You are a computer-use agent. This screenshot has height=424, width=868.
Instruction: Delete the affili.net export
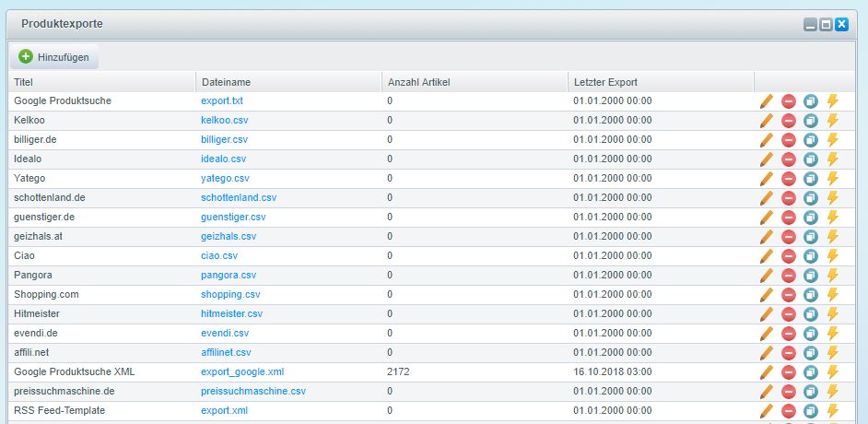pos(788,353)
